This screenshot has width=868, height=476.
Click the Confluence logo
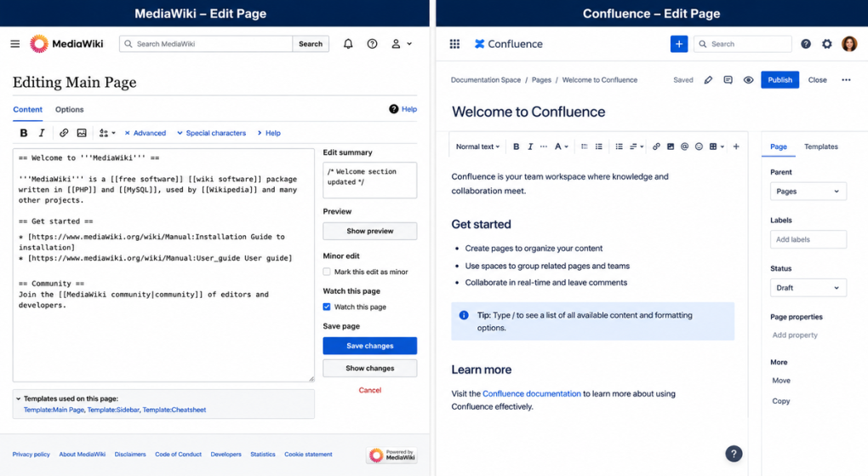tap(509, 43)
